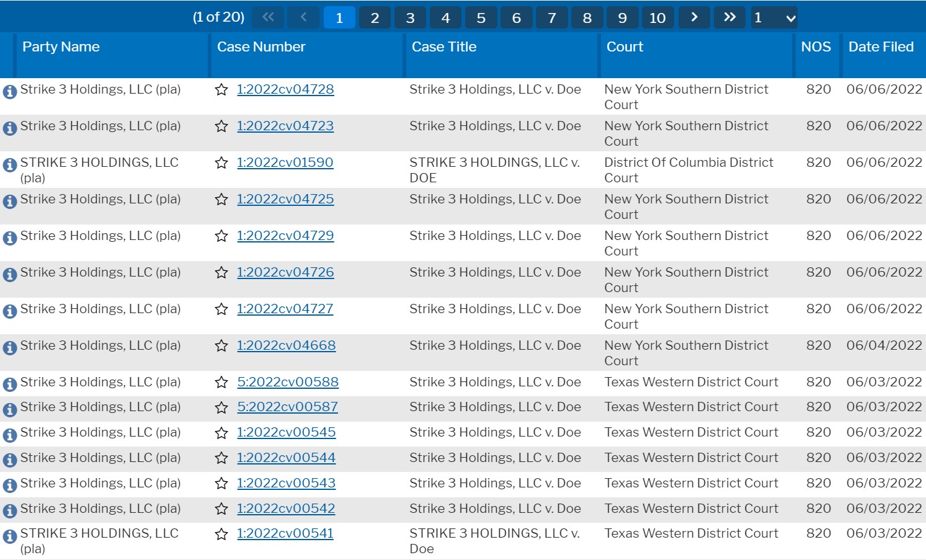Mark case 1:2022cv04729 with star
Image resolution: width=926 pixels, height=560 pixels.
pos(221,236)
